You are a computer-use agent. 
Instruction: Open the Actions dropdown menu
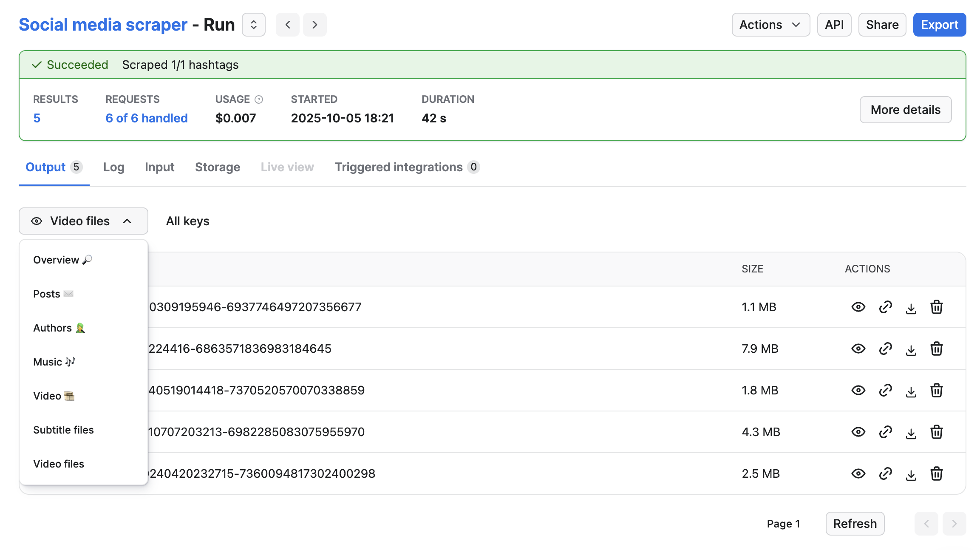[x=770, y=25]
